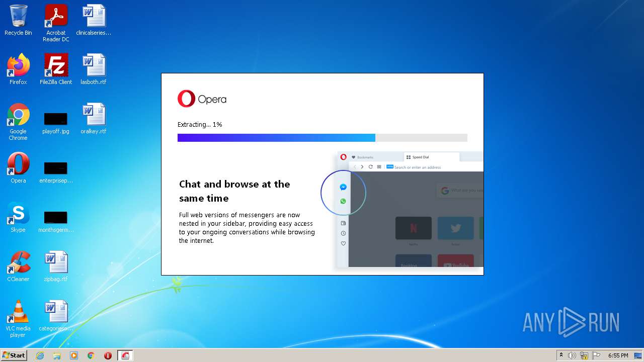This screenshot has height=362, width=644.
Task: Click the address bar in Opera preview
Action: point(434,167)
